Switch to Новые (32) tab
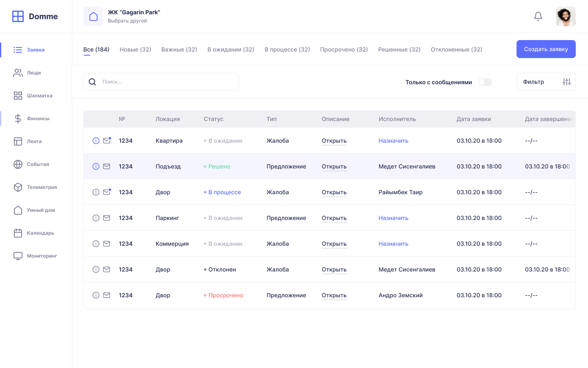Viewport: 588px width, 368px height. [x=135, y=49]
